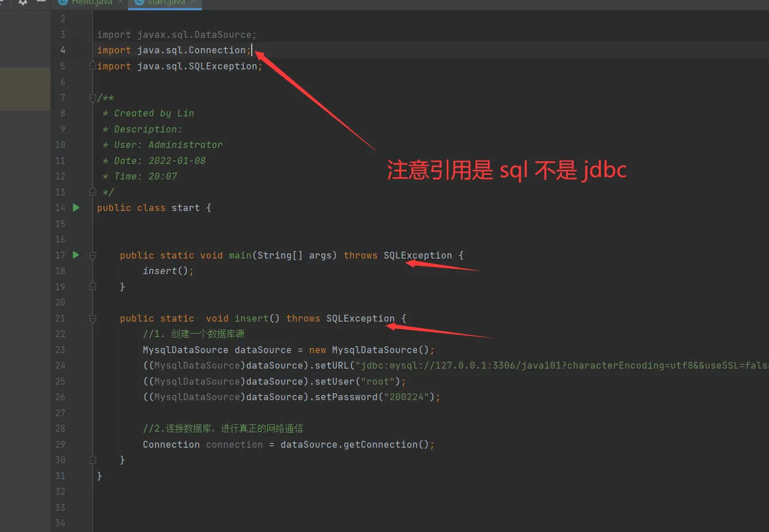Click the 'Created by Lin' comment

(154, 114)
